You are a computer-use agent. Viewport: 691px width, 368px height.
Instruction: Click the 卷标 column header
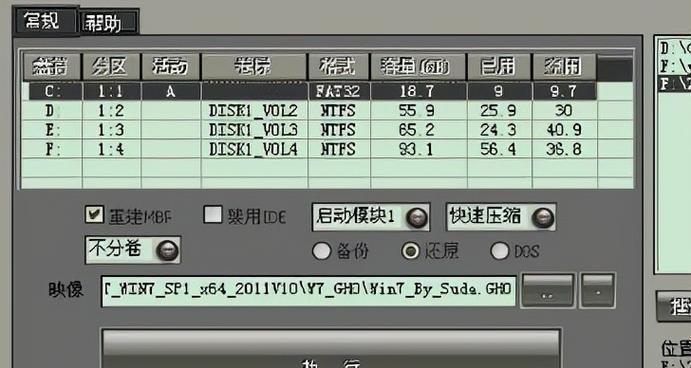pyautogui.click(x=254, y=67)
